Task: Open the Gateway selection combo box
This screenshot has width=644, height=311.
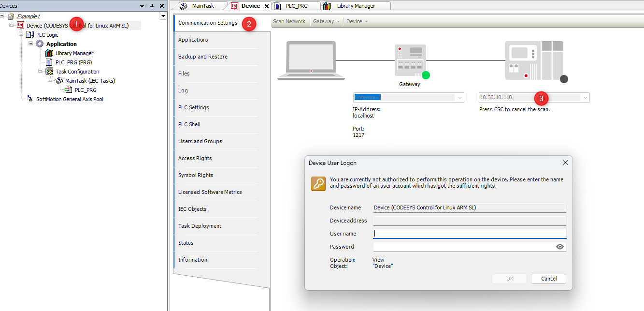Action: click(x=459, y=98)
